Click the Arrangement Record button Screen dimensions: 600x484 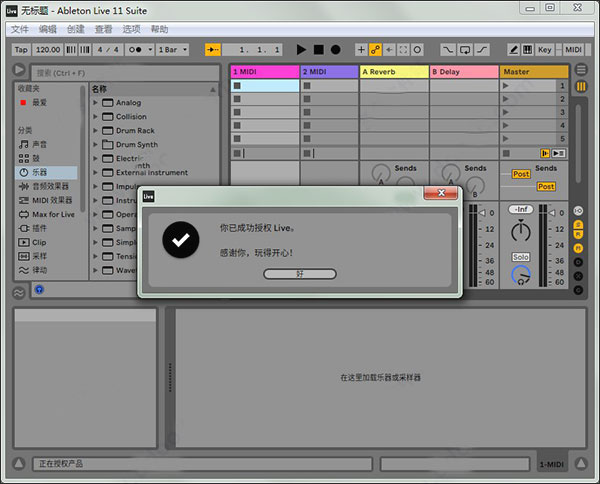coord(336,50)
